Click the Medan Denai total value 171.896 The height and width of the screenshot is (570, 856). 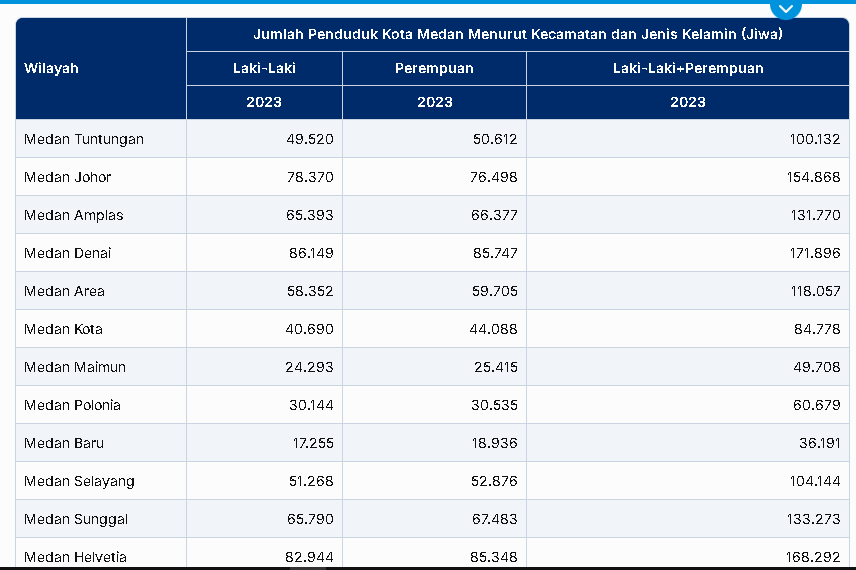[815, 253]
